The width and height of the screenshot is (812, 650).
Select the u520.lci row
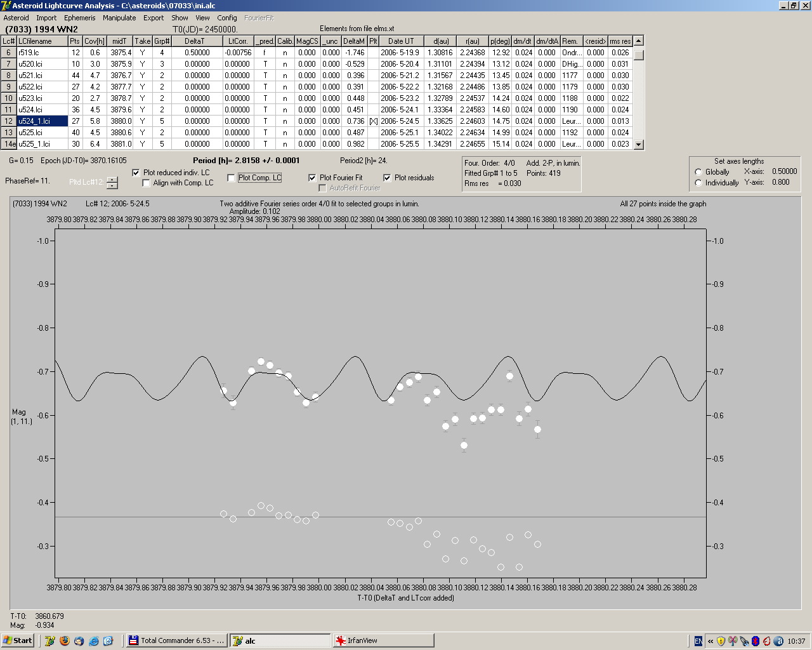point(317,64)
